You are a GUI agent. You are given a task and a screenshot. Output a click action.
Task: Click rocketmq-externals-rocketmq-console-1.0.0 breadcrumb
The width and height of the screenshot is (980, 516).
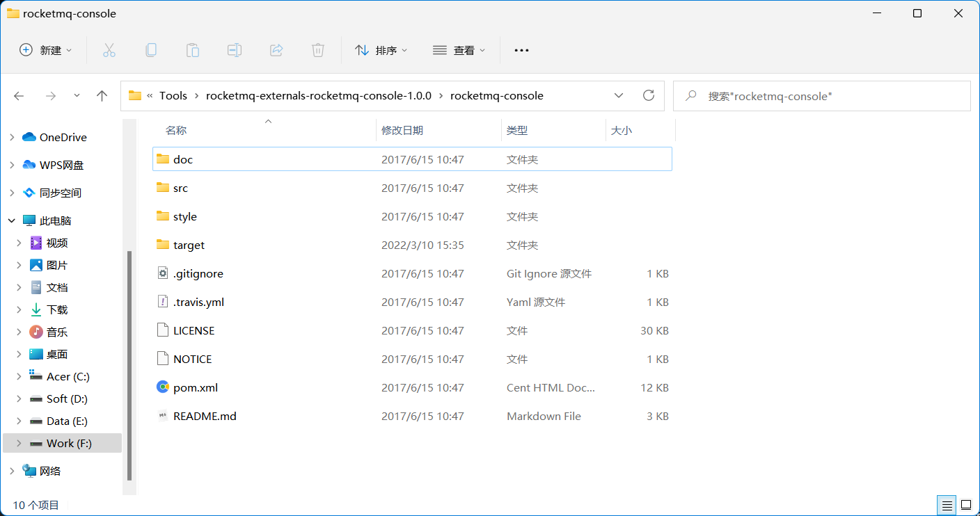[319, 95]
